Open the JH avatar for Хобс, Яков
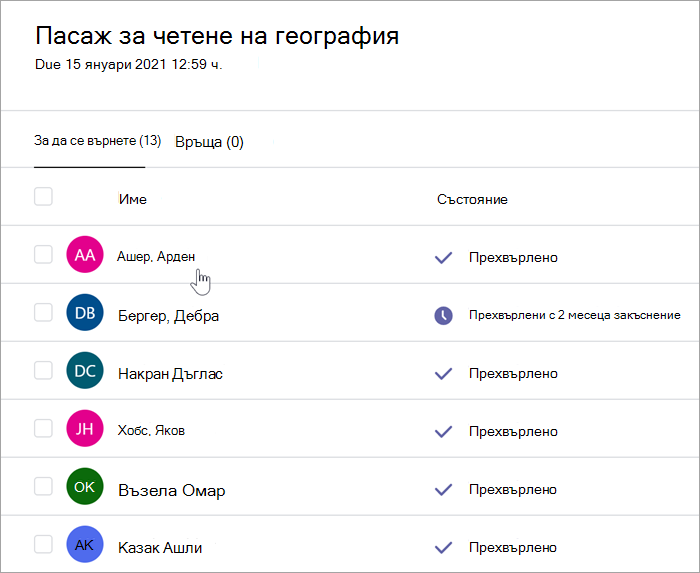 (x=85, y=428)
